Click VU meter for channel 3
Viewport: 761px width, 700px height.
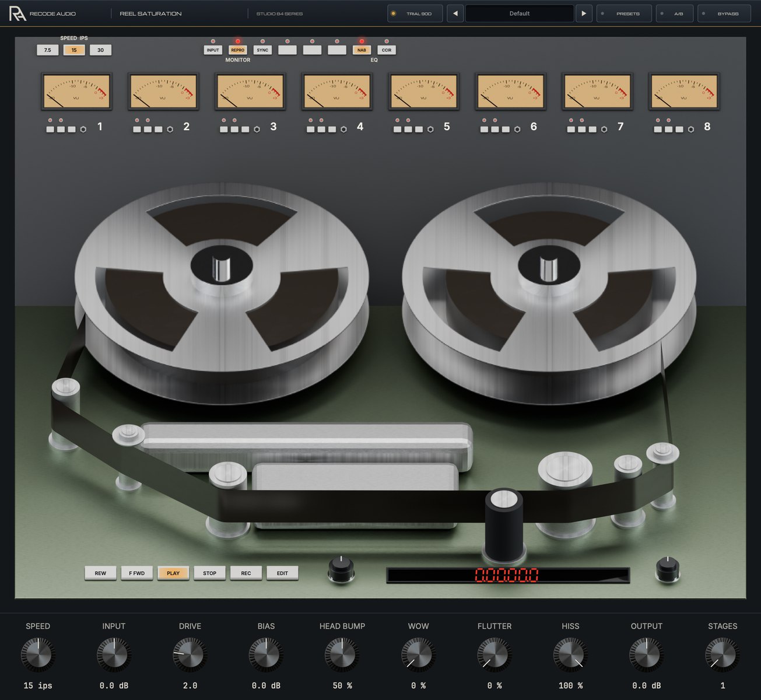pyautogui.click(x=250, y=92)
